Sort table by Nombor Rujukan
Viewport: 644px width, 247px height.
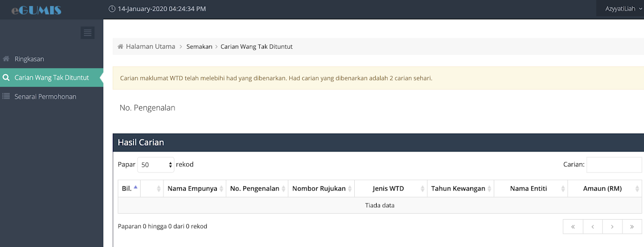pyautogui.click(x=321, y=188)
